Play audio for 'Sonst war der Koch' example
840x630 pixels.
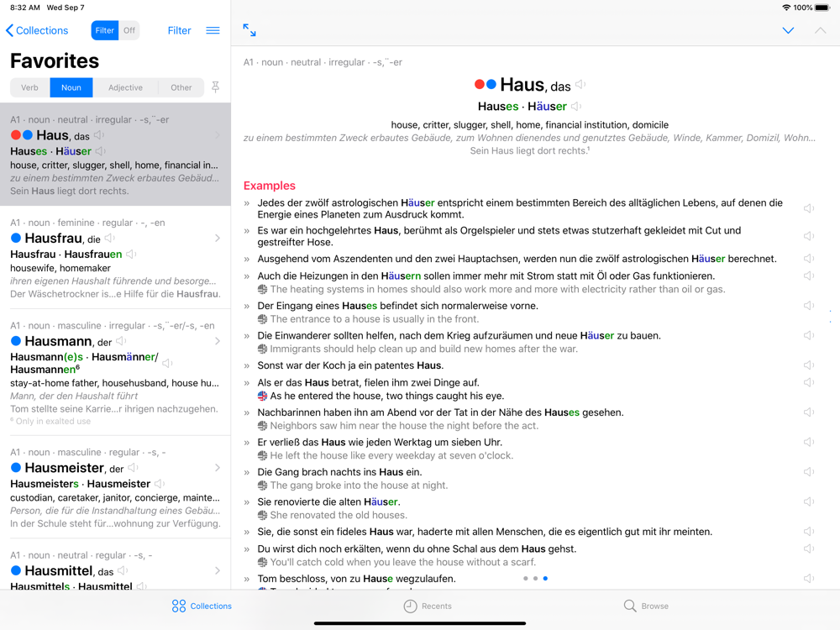(809, 365)
